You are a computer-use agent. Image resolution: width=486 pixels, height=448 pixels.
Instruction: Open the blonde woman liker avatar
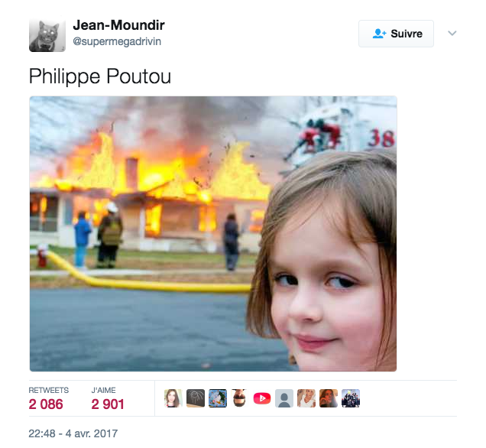(306, 398)
